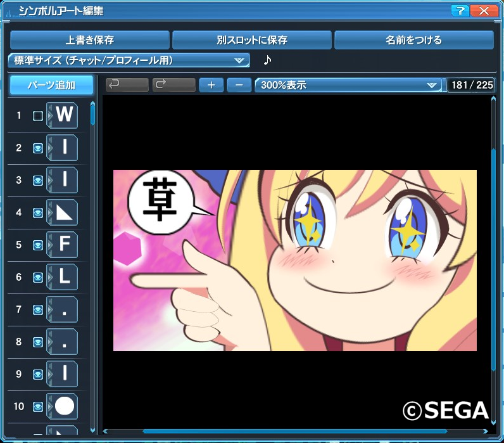This screenshot has width=504, height=443.
Task: Expand layer 6 using its small triangle
Action: pyautogui.click(x=50, y=278)
